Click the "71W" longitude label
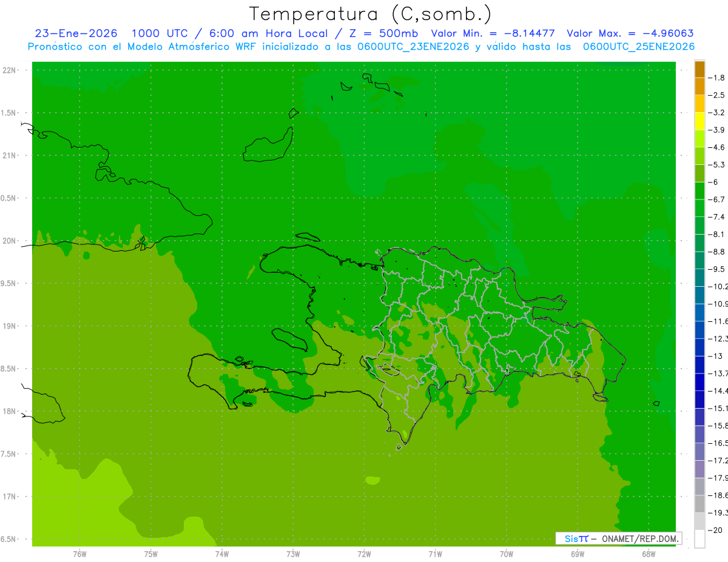728x562 pixels. click(x=435, y=554)
